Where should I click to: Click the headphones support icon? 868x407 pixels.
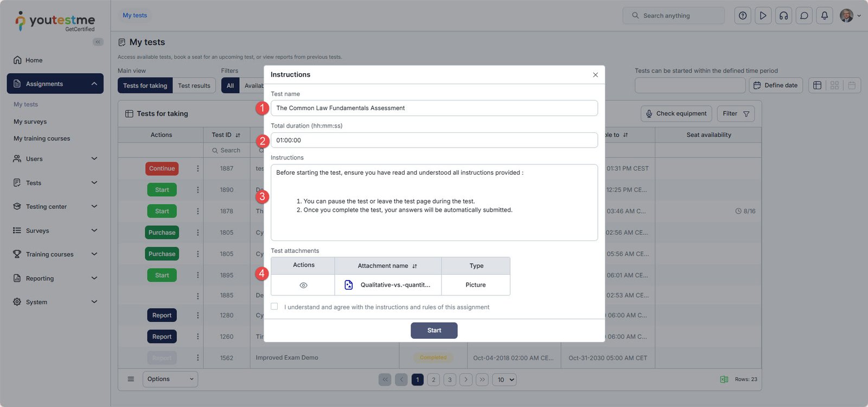[x=783, y=16]
